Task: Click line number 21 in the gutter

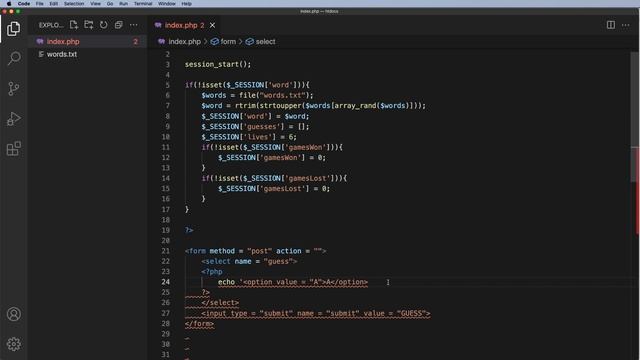Action: click(165, 251)
